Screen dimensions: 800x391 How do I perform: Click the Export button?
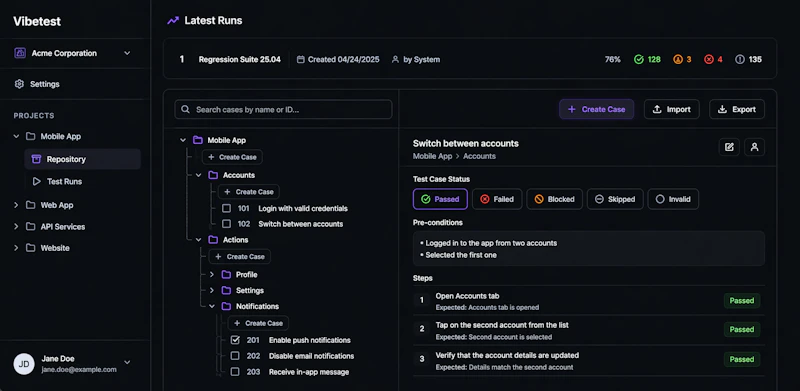(x=737, y=109)
